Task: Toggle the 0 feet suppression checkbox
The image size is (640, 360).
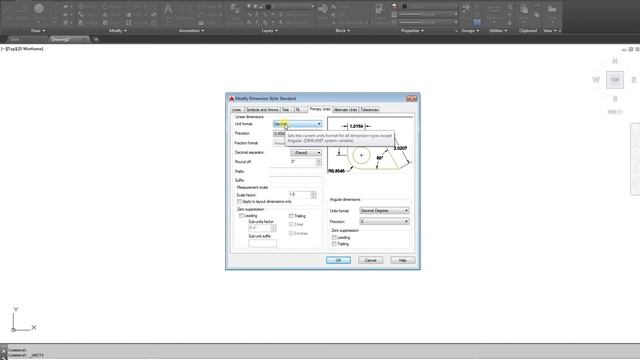Action: click(291, 224)
